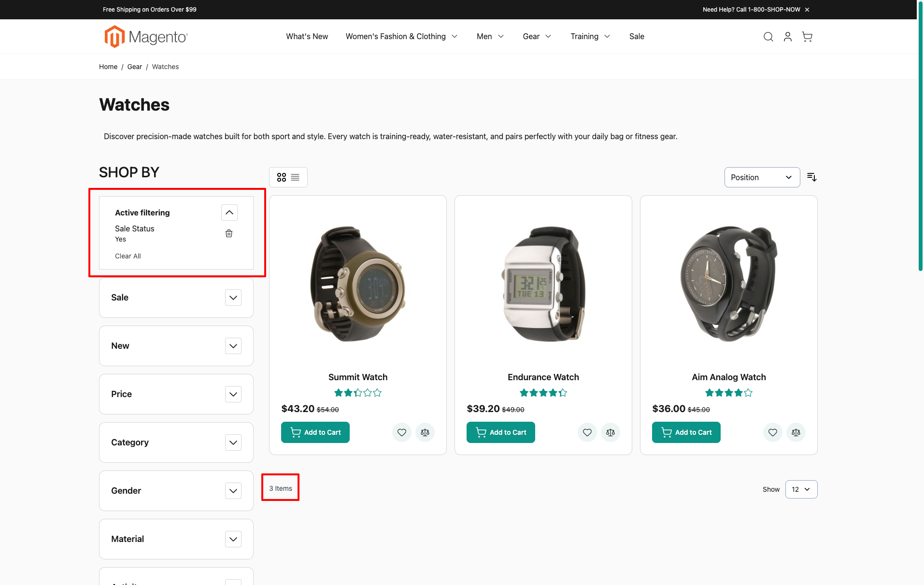Expand the Price filter section

[233, 394]
